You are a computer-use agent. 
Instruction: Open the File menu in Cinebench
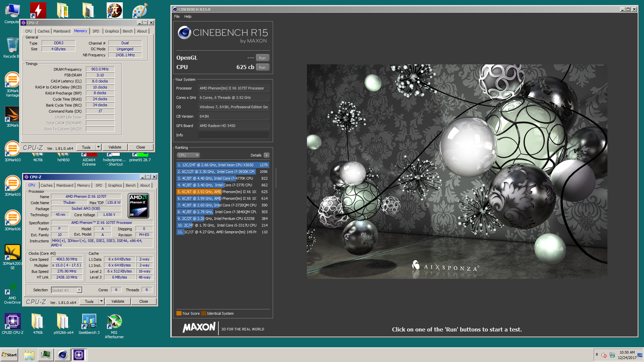177,16
